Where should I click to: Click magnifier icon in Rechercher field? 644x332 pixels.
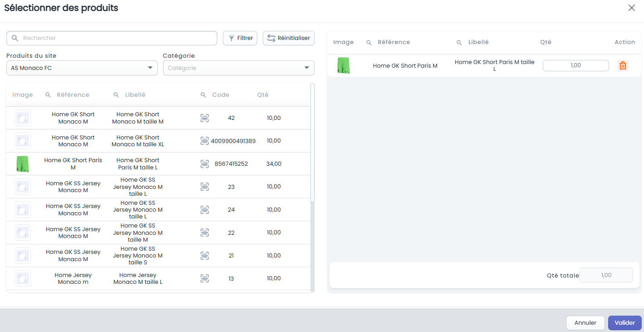click(15, 38)
